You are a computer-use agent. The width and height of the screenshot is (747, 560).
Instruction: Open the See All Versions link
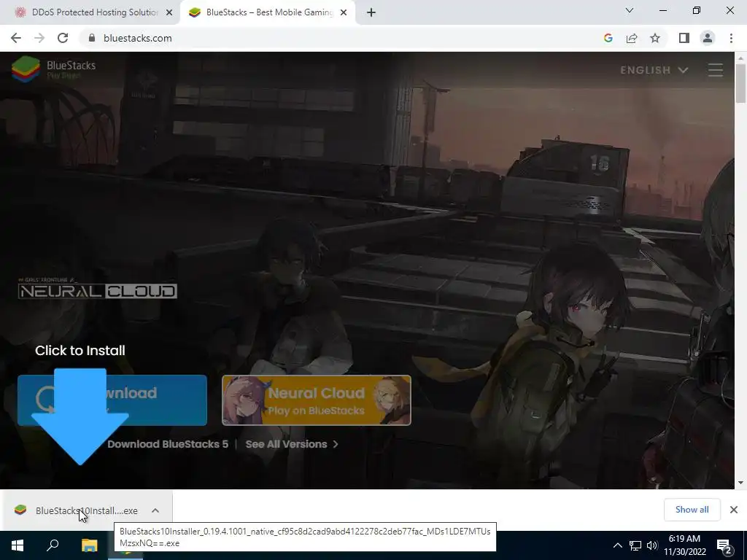click(292, 444)
